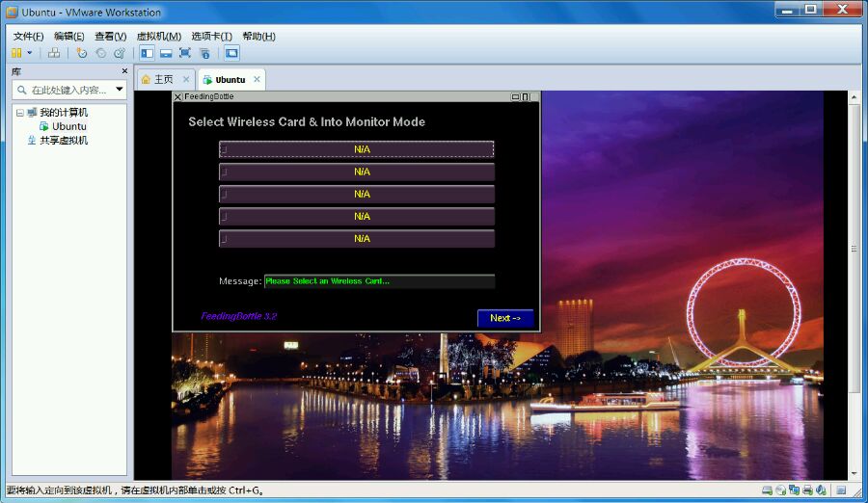Collapse the 我的计算机 tree node
This screenshot has width=868, height=503.
tap(20, 113)
